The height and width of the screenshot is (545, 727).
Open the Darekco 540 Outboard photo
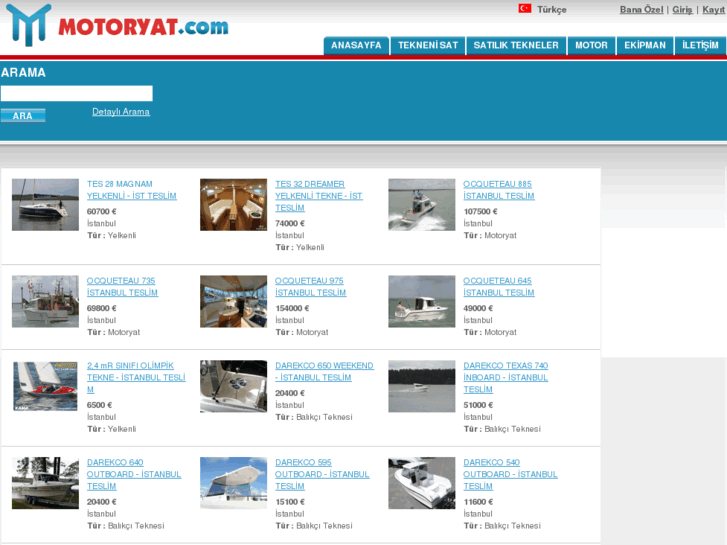421,483
